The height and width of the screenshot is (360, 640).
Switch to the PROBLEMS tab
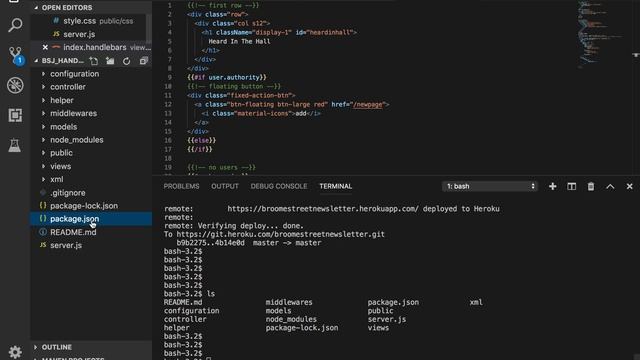[181, 186]
